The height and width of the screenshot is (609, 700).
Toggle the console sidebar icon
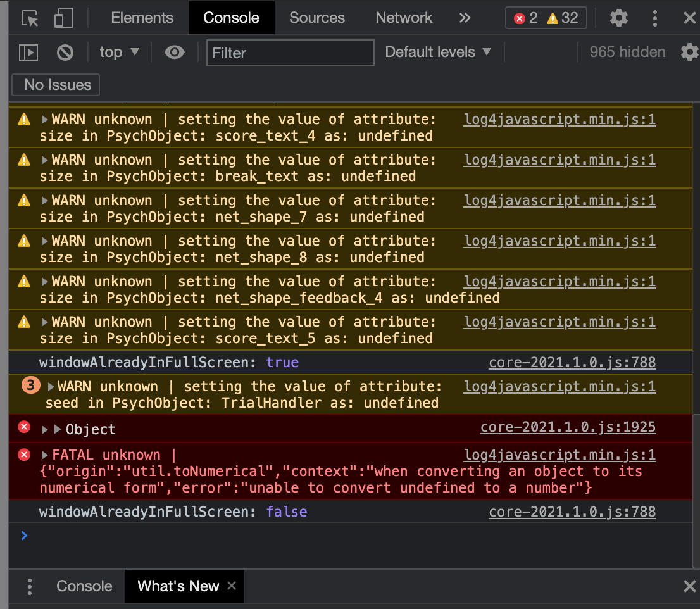click(28, 53)
